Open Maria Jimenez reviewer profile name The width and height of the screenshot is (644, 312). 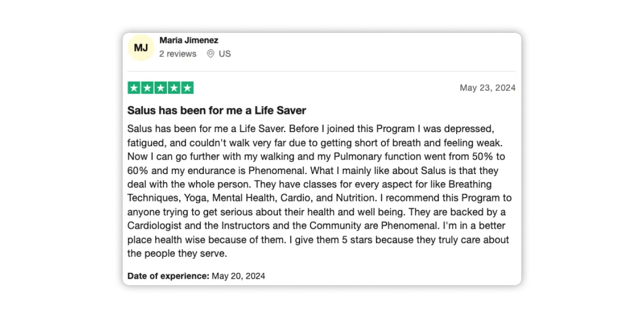189,40
